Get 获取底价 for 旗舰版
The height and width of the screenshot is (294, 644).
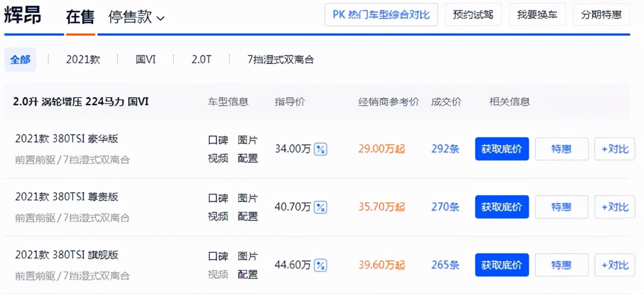pyautogui.click(x=502, y=265)
